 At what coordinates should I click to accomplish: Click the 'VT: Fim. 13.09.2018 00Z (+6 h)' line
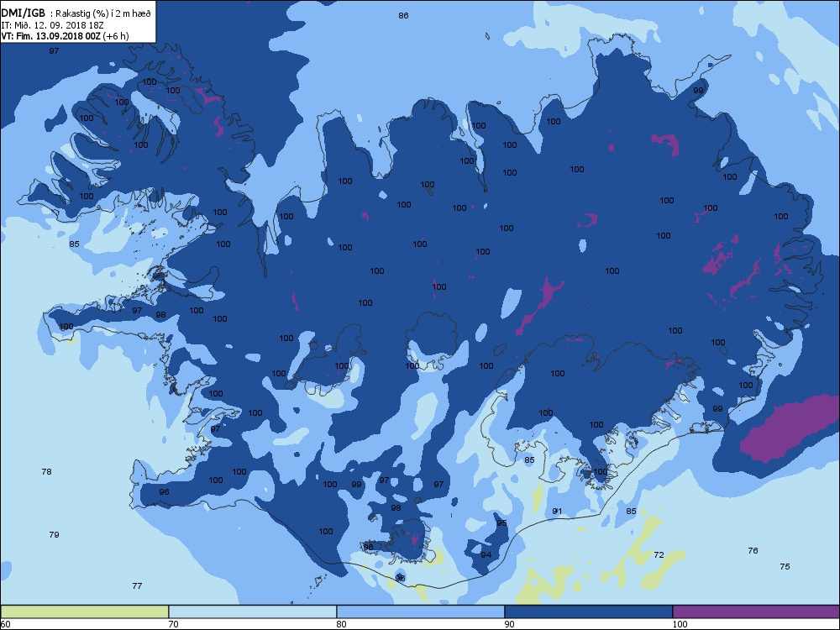(65, 36)
